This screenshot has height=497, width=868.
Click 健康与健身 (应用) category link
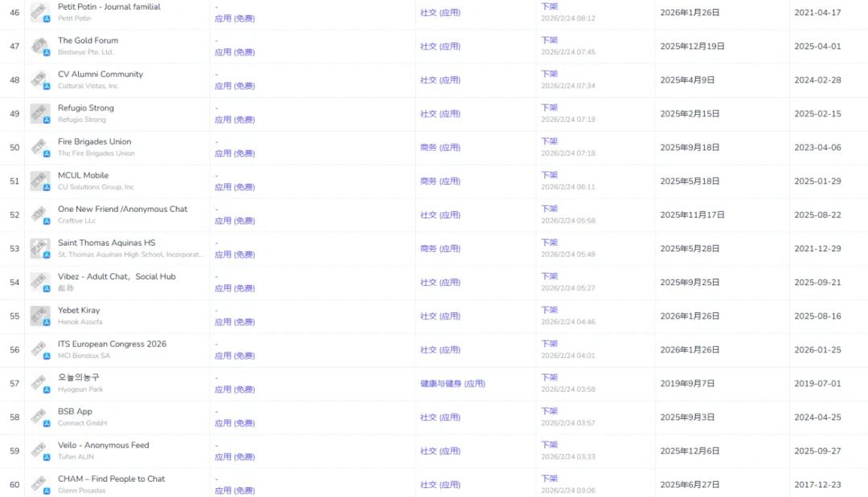[x=452, y=384]
